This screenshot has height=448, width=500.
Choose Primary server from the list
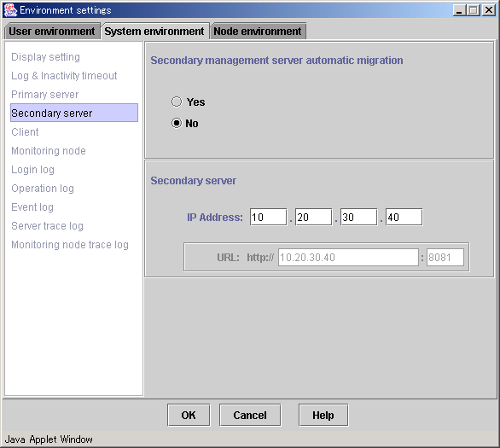click(45, 95)
